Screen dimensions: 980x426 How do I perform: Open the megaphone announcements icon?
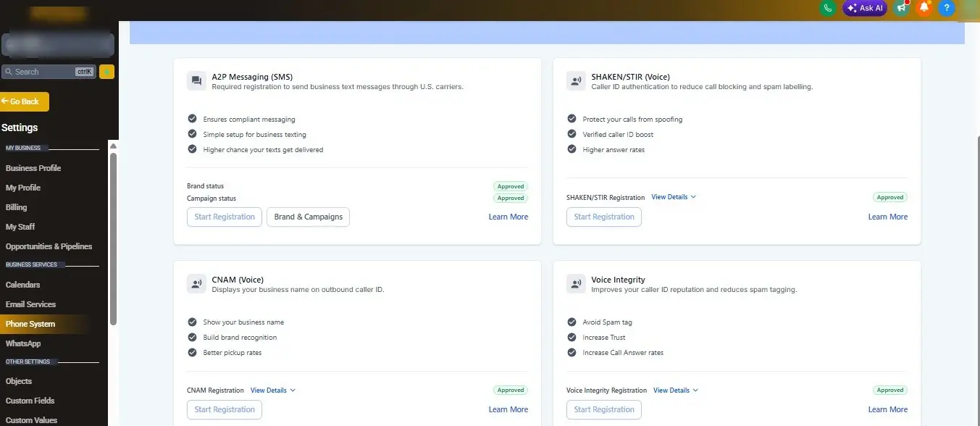click(901, 8)
